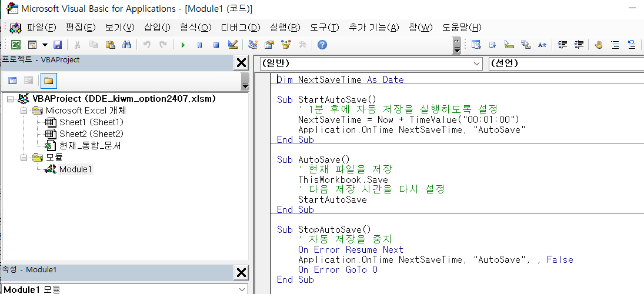644x294 pixels.
Task: Click the Copy icon in toolbar
Action: pyautogui.click(x=94, y=45)
